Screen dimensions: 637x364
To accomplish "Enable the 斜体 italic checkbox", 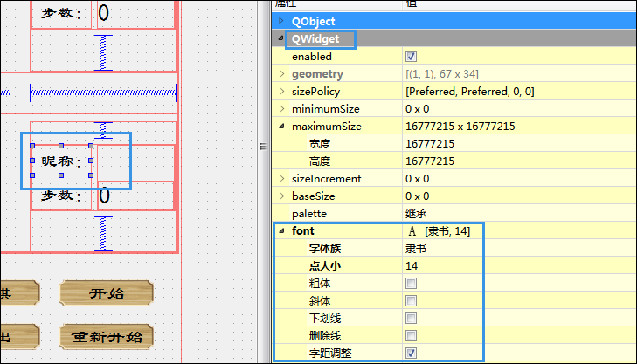I will click(411, 300).
